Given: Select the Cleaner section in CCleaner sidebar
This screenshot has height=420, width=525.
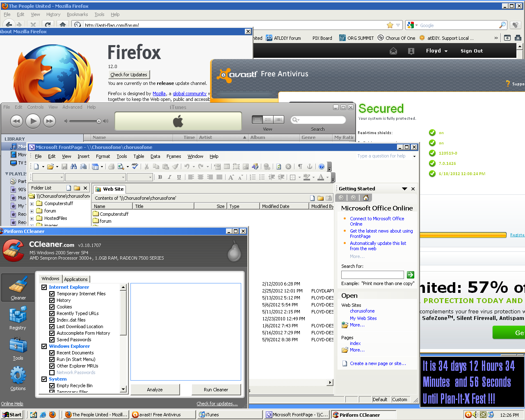Looking at the screenshot, I should coord(18,288).
